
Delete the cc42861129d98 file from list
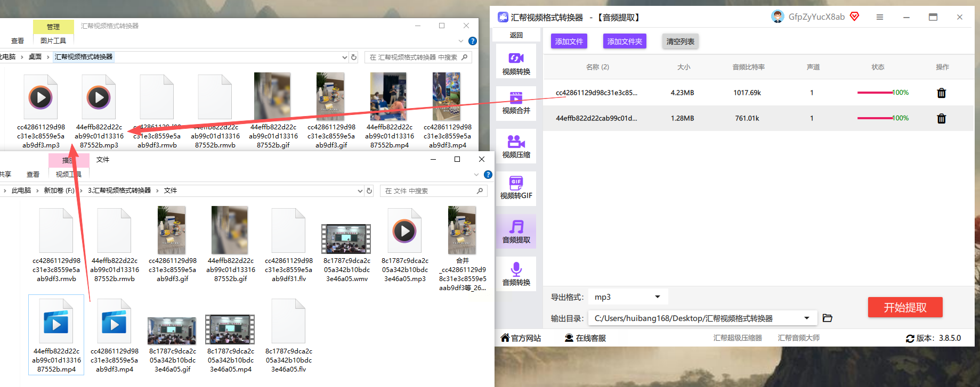(x=941, y=93)
